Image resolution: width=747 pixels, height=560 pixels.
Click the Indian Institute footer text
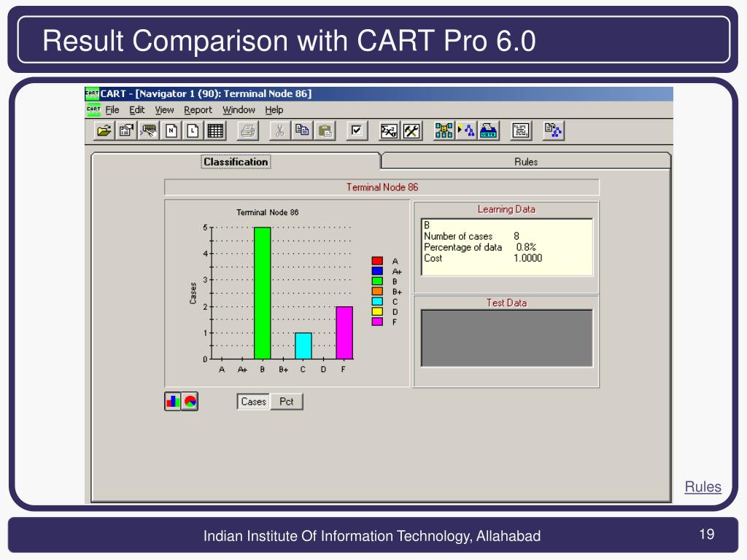(x=372, y=536)
